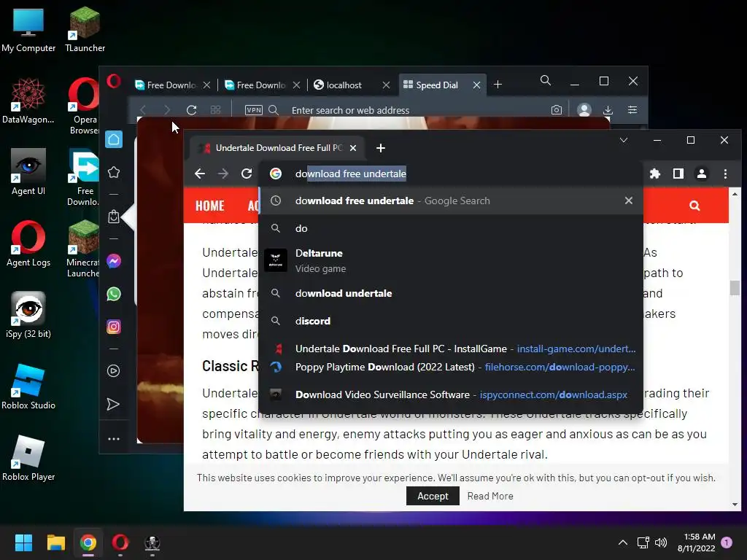Open install-game.com Undertale suggestion

click(451, 349)
